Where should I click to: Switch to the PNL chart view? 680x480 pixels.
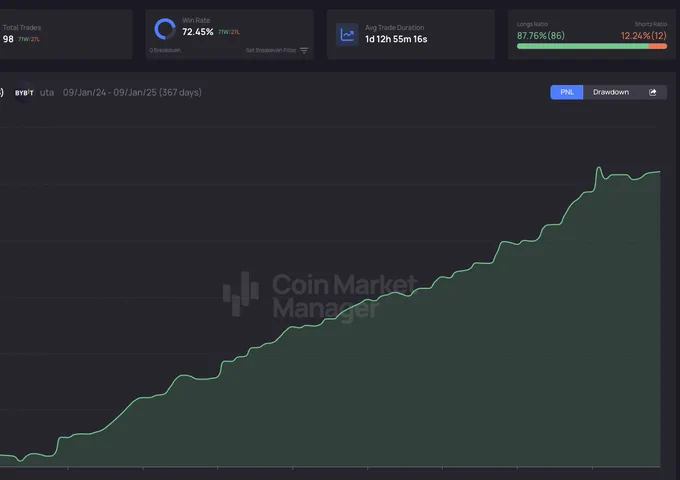(x=566, y=92)
